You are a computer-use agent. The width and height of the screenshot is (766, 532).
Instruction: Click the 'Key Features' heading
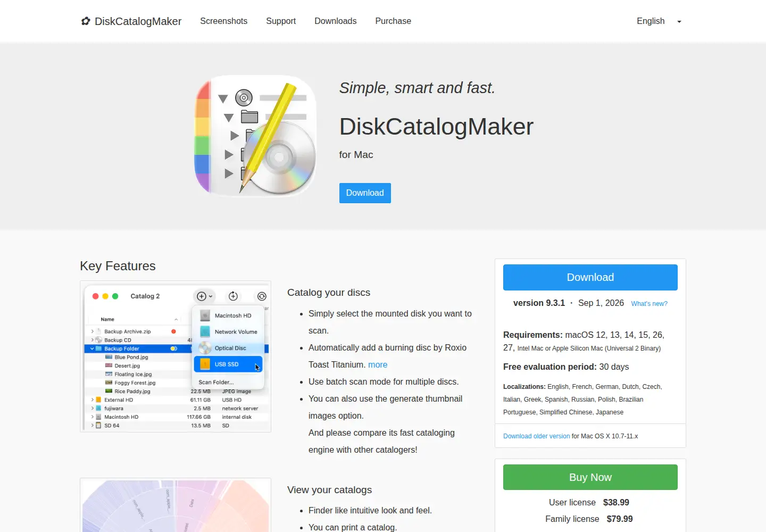point(118,266)
